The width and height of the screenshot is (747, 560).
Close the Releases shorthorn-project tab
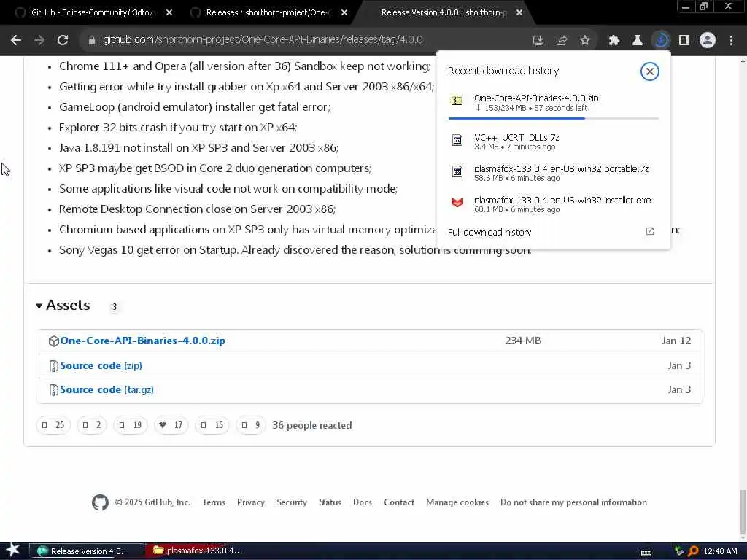[x=344, y=12]
